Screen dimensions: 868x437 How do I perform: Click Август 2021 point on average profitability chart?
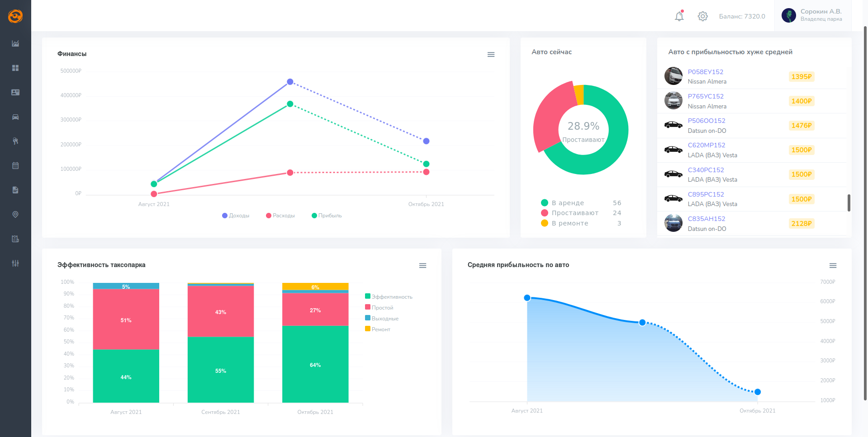[x=527, y=298]
